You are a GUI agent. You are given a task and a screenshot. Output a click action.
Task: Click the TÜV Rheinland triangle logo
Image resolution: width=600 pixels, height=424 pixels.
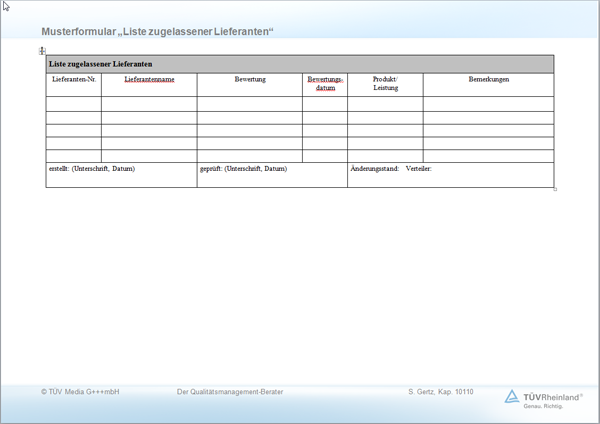[x=512, y=397]
